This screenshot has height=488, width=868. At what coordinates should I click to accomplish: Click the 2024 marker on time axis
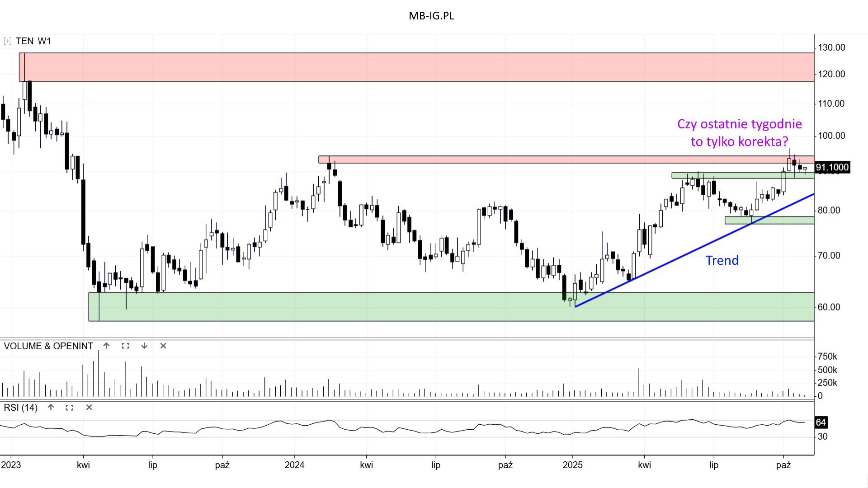tap(294, 465)
